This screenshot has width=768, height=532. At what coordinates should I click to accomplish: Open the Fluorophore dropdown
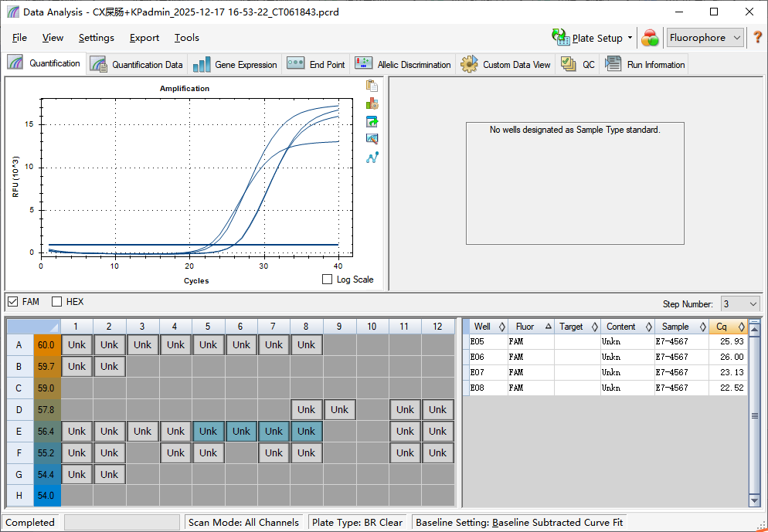click(705, 38)
